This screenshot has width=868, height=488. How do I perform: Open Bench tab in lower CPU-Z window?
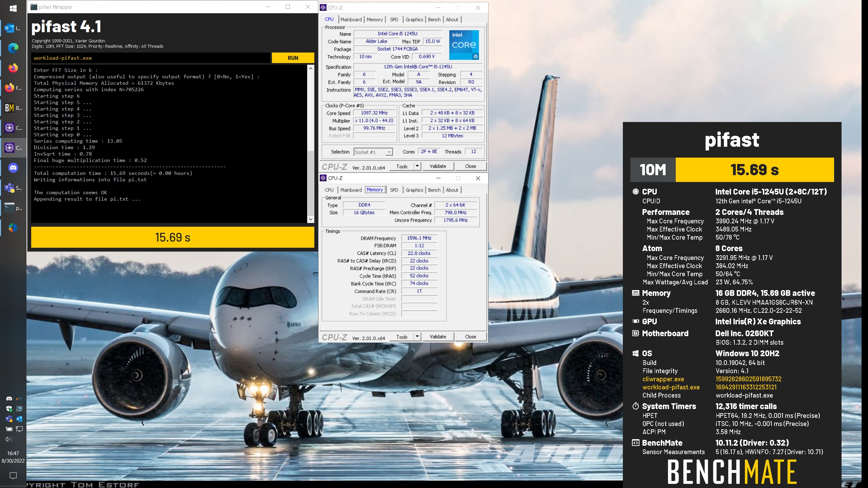[434, 190]
